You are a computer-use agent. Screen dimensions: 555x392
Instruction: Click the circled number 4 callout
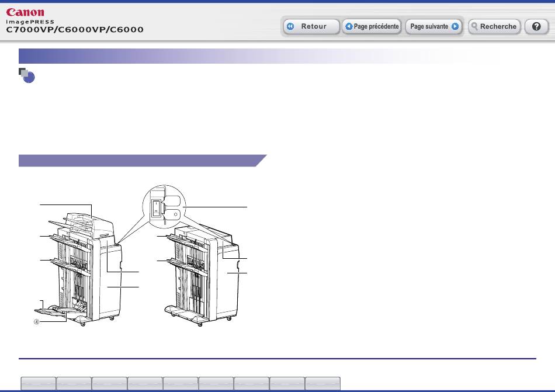(37, 321)
